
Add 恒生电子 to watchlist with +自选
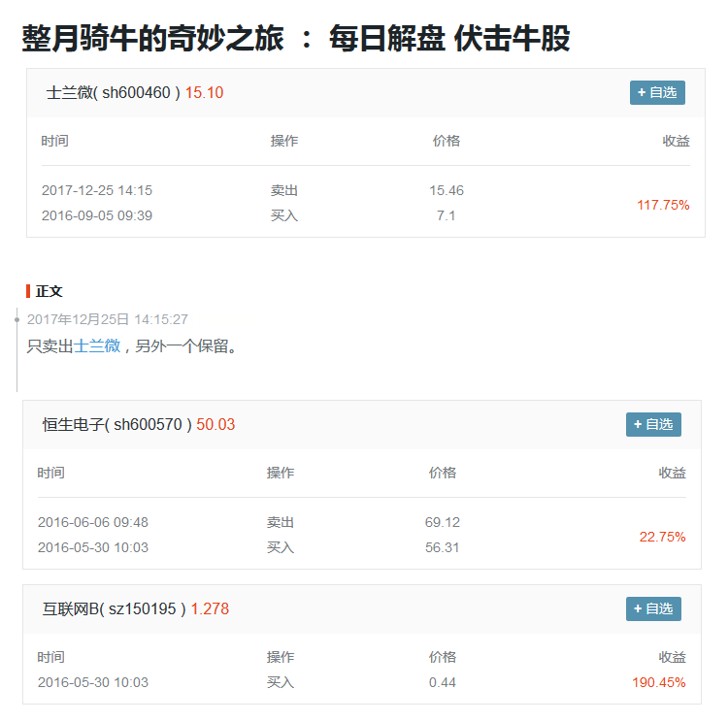[653, 425]
